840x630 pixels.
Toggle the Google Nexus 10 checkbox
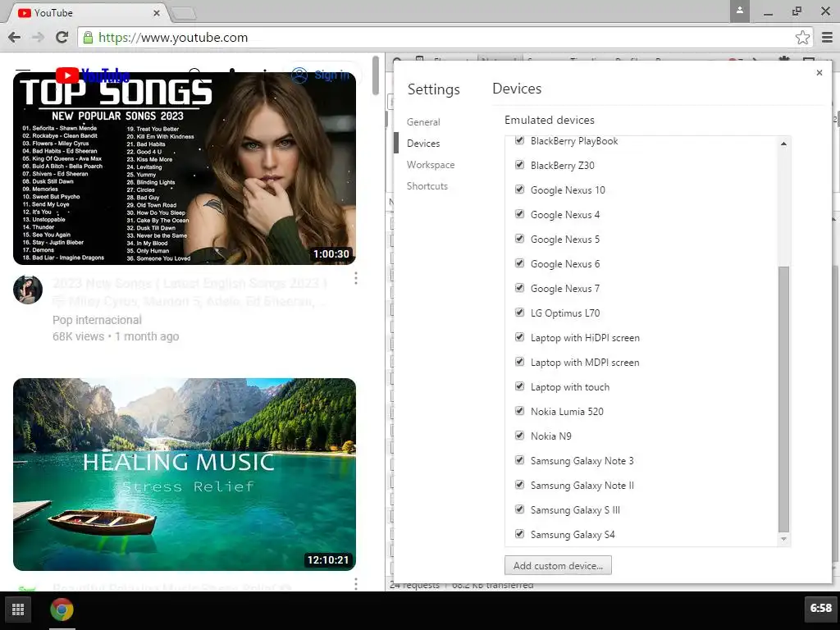[x=519, y=189]
